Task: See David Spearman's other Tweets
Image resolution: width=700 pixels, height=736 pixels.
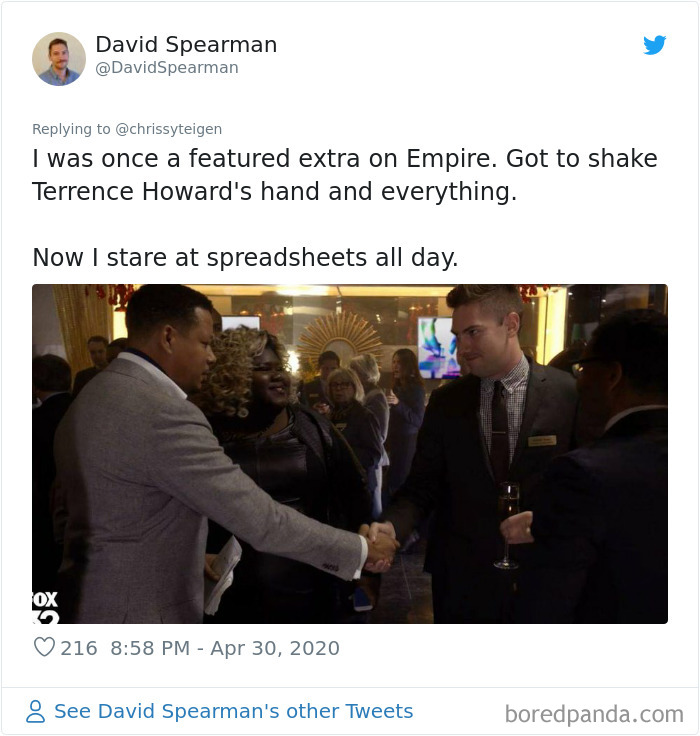Action: (233, 711)
